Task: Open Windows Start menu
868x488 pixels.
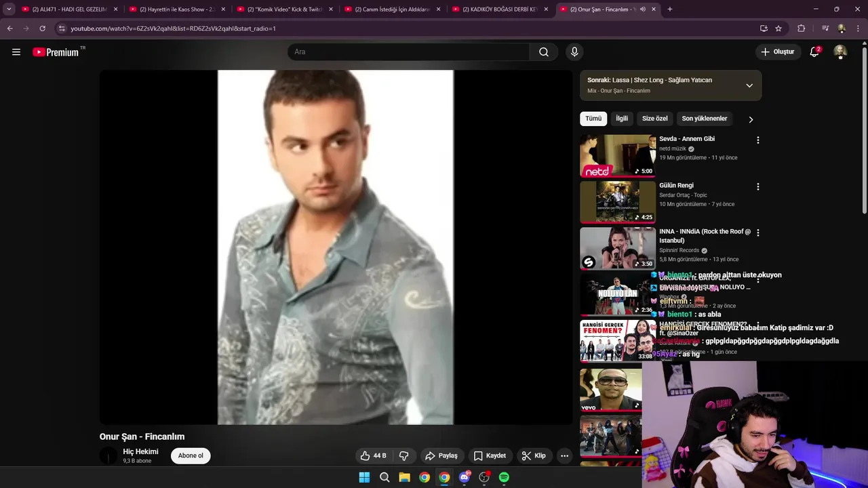Action: (364, 477)
